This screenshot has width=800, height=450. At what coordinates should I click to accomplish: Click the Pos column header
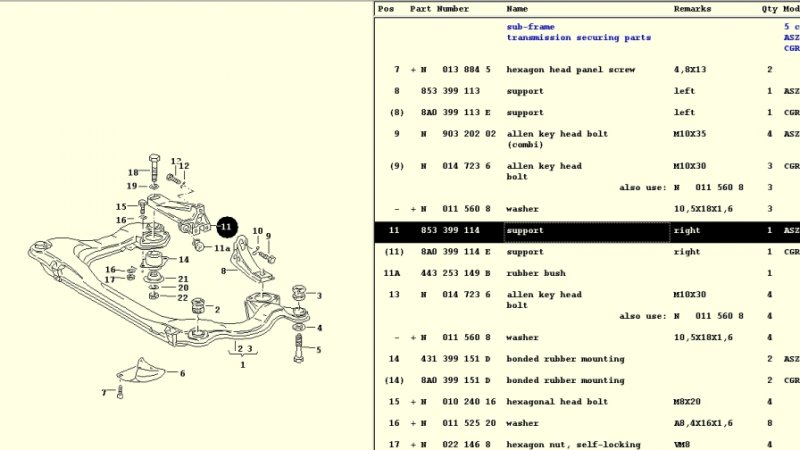click(386, 9)
